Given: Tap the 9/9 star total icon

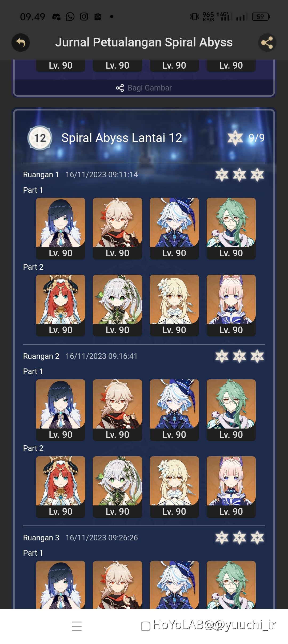Looking at the screenshot, I should click(235, 138).
